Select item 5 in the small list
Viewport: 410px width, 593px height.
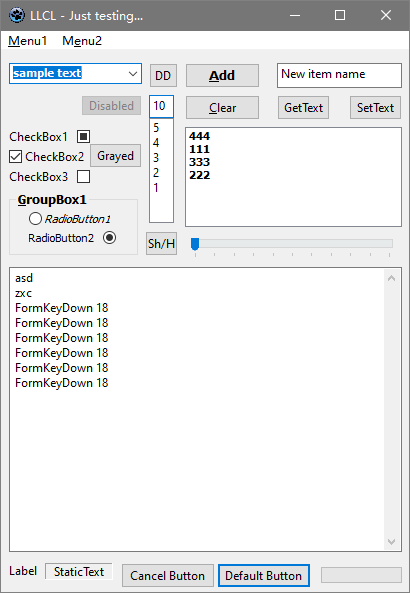pyautogui.click(x=162, y=128)
